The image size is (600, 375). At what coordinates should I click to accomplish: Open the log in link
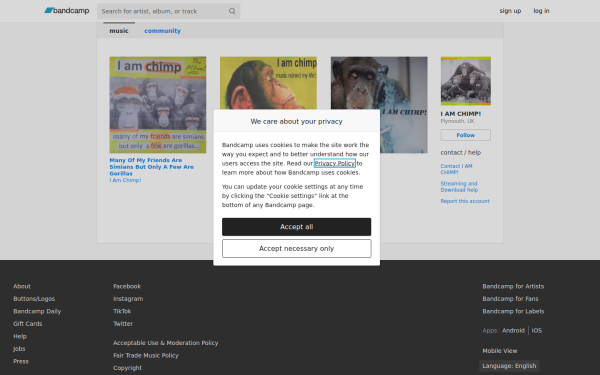point(541,11)
